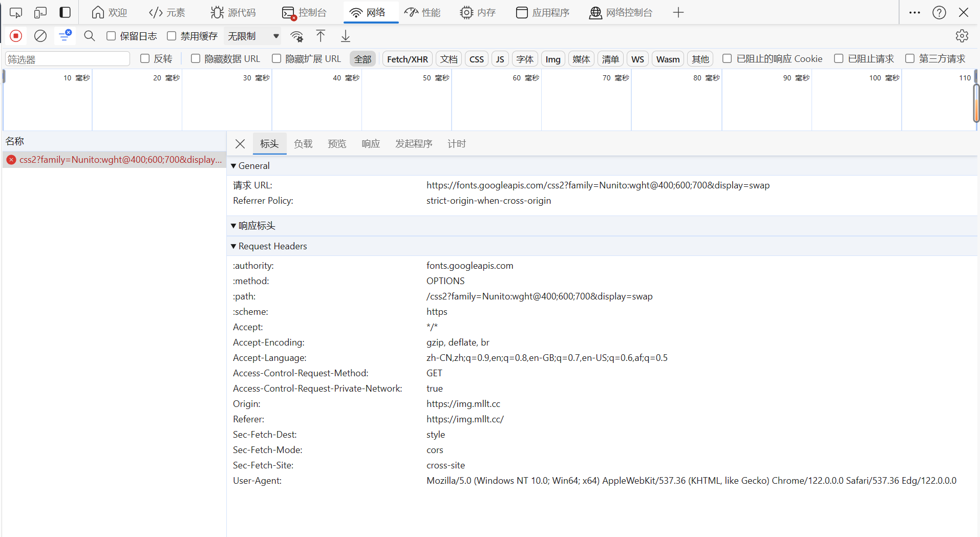Click the import HAR upload arrow
The width and height of the screenshot is (980, 537).
click(321, 36)
